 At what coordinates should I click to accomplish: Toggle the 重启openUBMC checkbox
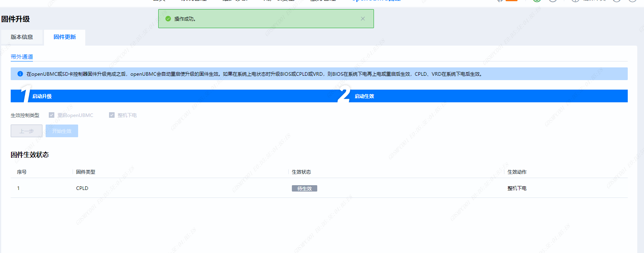click(x=52, y=115)
